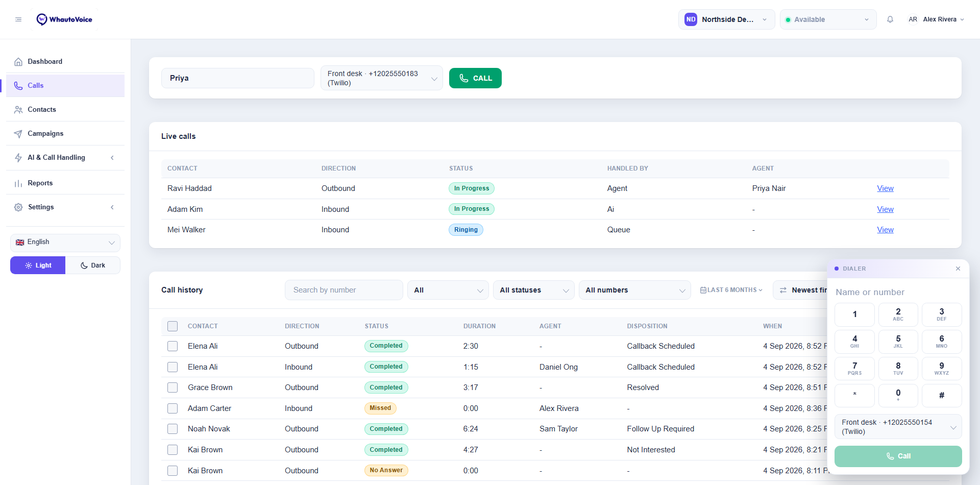Open the Available status dropdown

coord(828,19)
